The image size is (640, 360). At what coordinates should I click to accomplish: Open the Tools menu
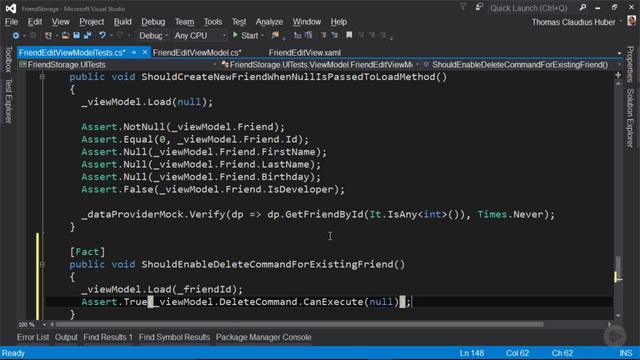click(213, 22)
